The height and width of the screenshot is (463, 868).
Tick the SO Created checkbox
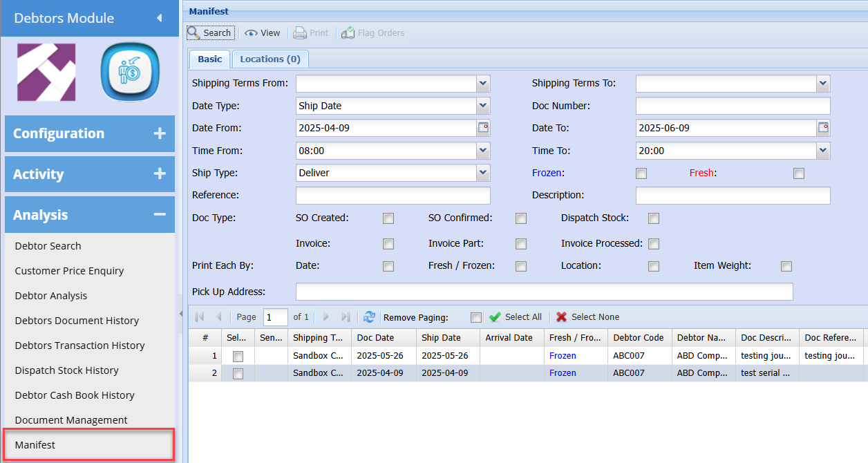[x=388, y=218]
